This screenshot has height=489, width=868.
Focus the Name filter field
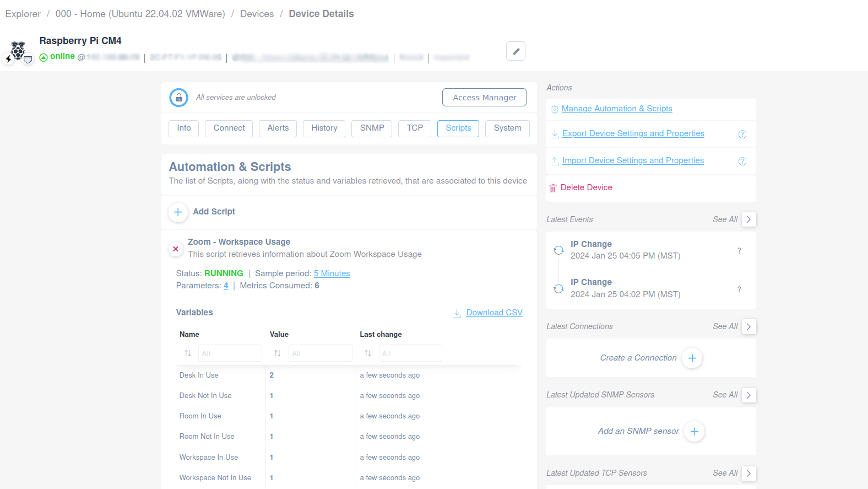coord(230,353)
